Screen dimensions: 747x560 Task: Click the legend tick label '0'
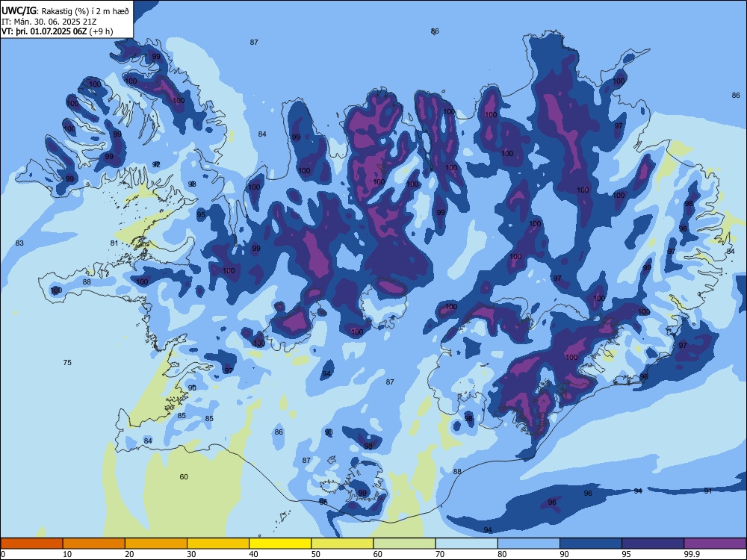3,554
